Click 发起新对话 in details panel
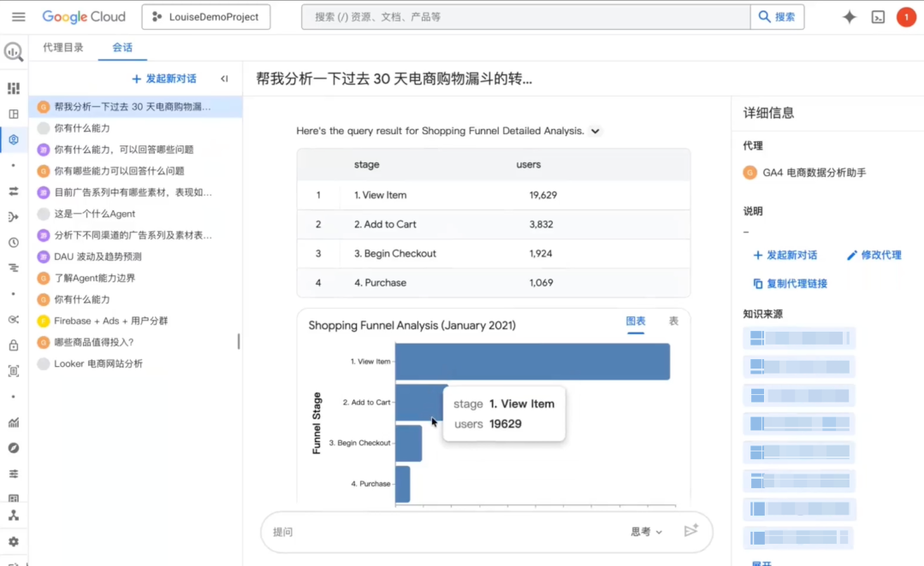 click(x=785, y=255)
